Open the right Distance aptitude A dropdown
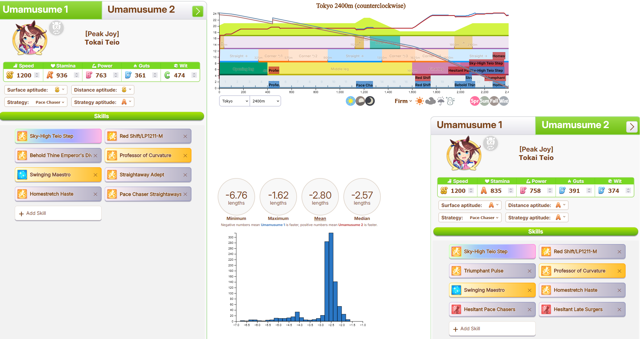The image size is (644, 339). pyautogui.click(x=561, y=205)
